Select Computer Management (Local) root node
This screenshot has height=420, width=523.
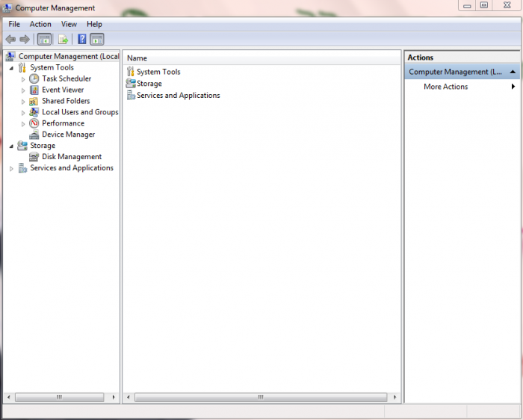tap(69, 56)
